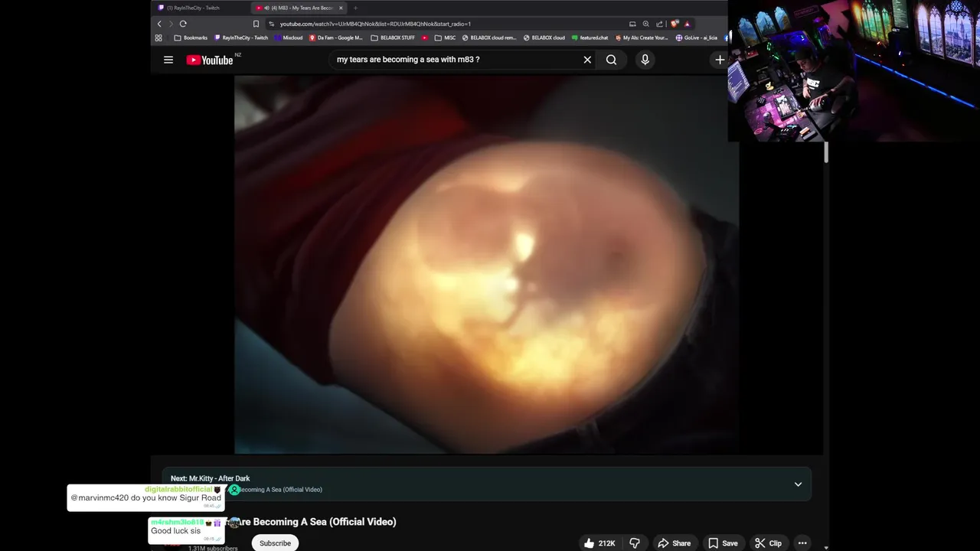Share this page from the address bar
Screen dimensions: 980x551
tap(659, 24)
